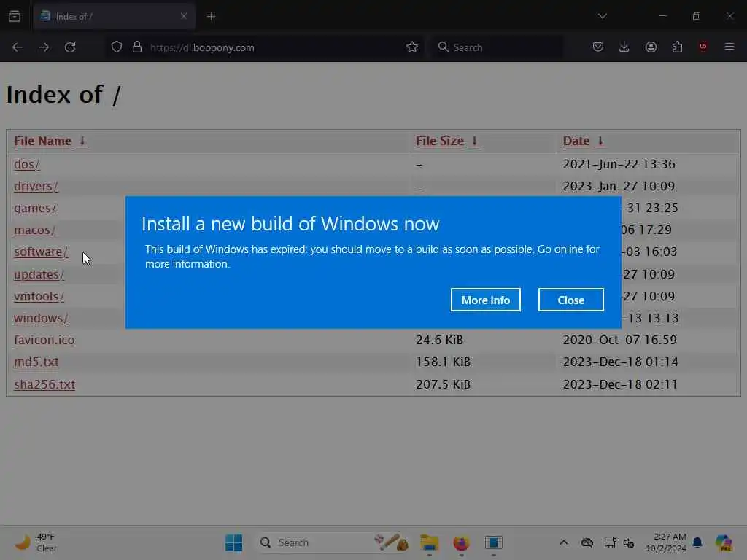Open the drivers/ directory link
The height and width of the screenshot is (560, 747).
click(36, 186)
